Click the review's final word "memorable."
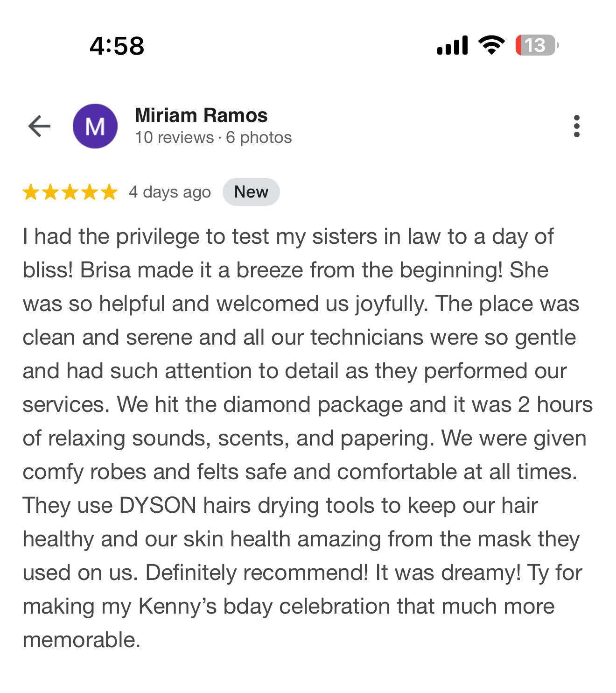 82,640
